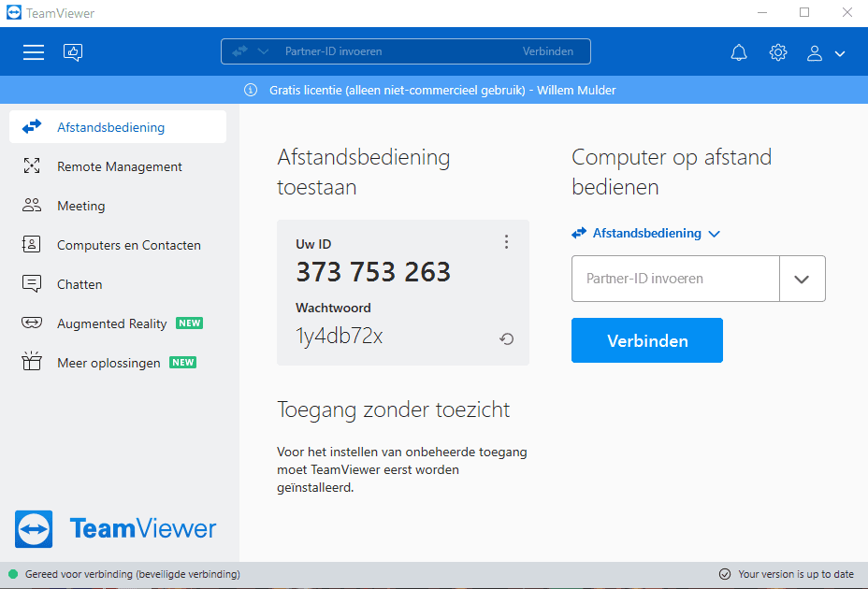Image resolution: width=868 pixels, height=589 pixels.
Task: Click the Remote Management expand-arrows icon
Action: click(32, 165)
